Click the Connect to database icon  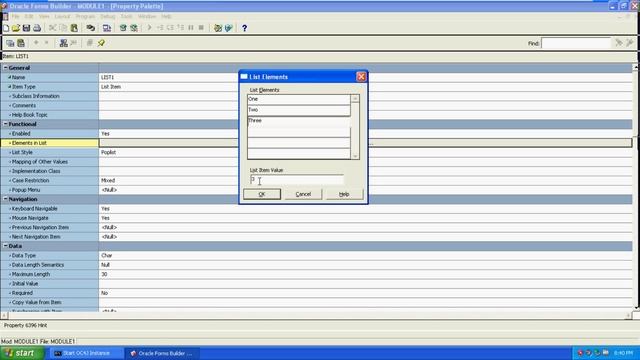(91, 28)
